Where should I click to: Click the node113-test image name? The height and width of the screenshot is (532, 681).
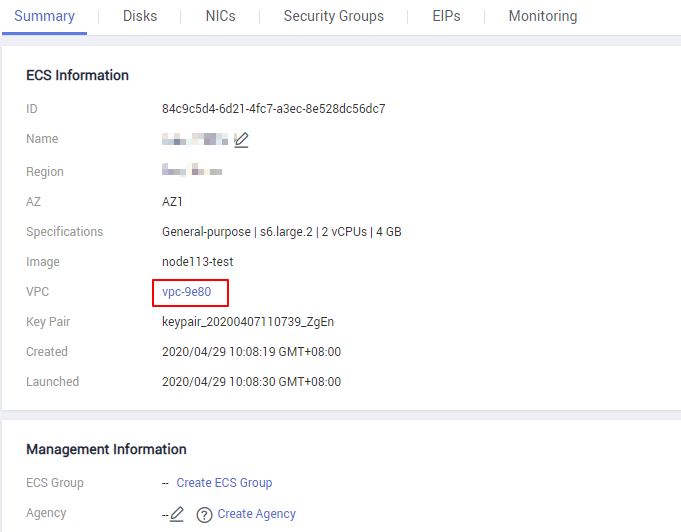200,262
